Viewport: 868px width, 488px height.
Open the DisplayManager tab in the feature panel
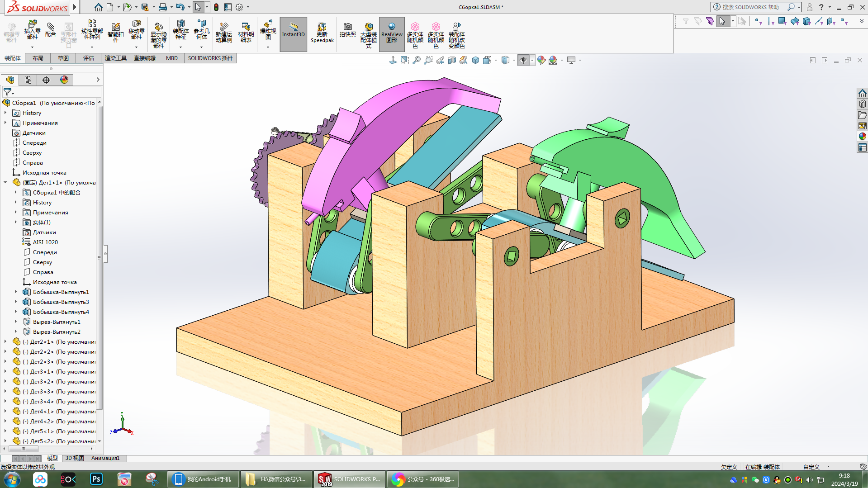[64, 80]
